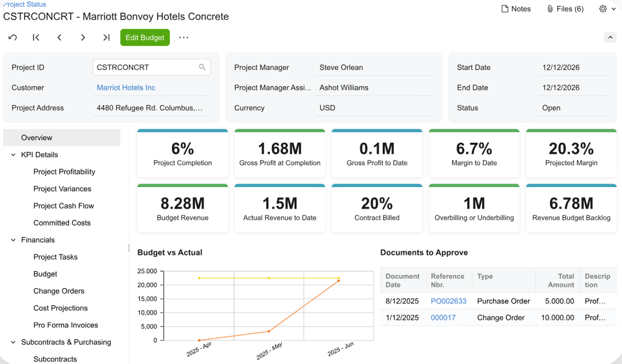Open the three-dots more actions menu
Screen dimensions: 622x364
click(183, 37)
